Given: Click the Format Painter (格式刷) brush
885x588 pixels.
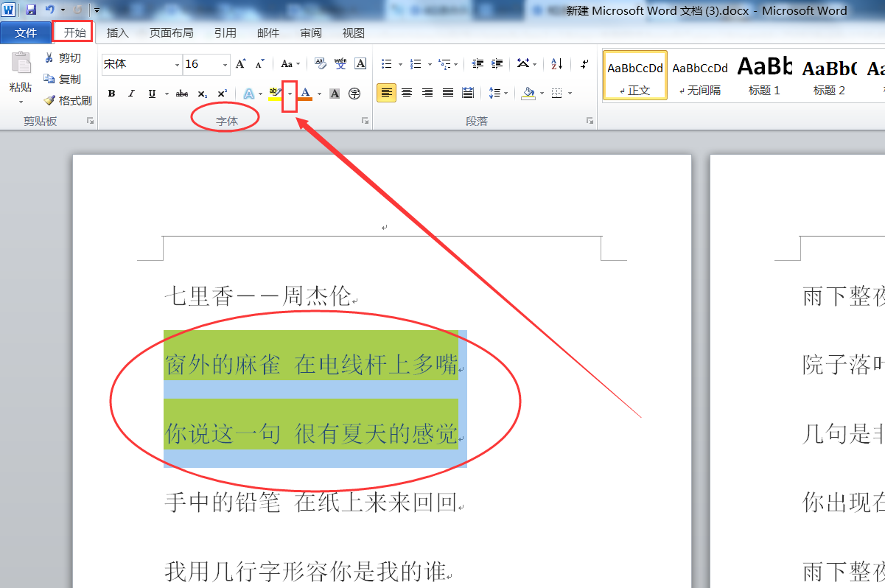Looking at the screenshot, I should click(49, 101).
